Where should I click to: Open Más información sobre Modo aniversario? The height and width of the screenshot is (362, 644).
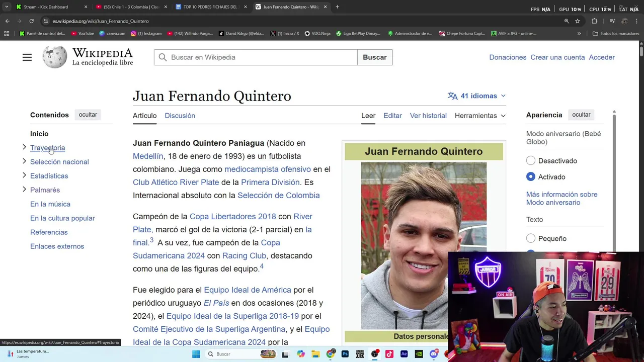tap(561, 198)
